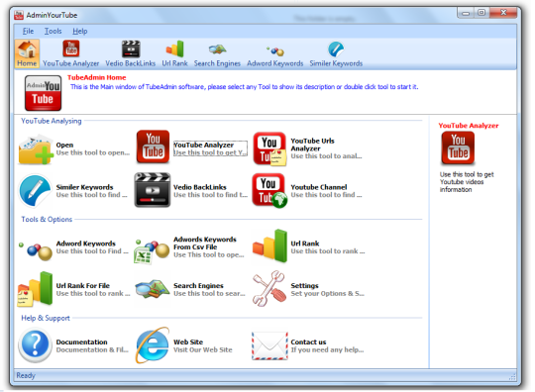Screen dimensions: 535x392
Task: Select Url Rank chart icon in list
Action: click(x=269, y=246)
